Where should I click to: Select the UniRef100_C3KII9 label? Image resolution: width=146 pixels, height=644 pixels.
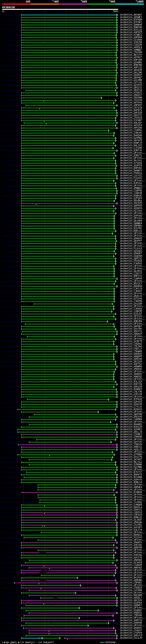[131, 289]
